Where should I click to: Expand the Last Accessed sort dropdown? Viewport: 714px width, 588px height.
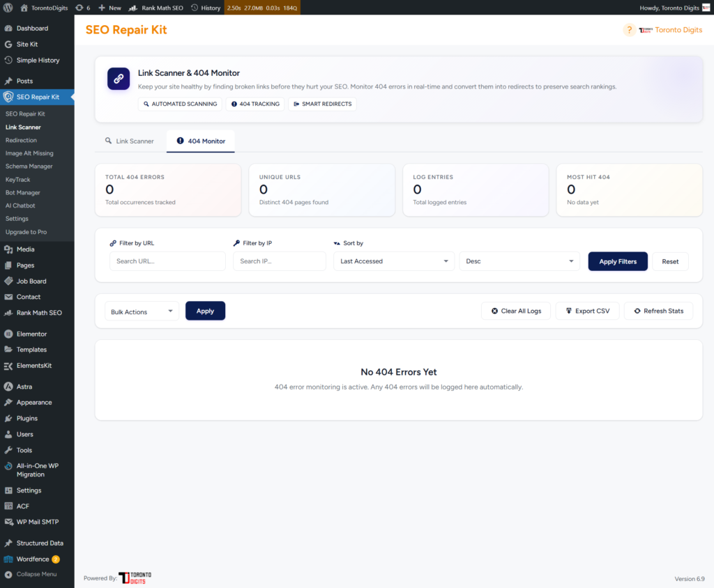pos(394,261)
